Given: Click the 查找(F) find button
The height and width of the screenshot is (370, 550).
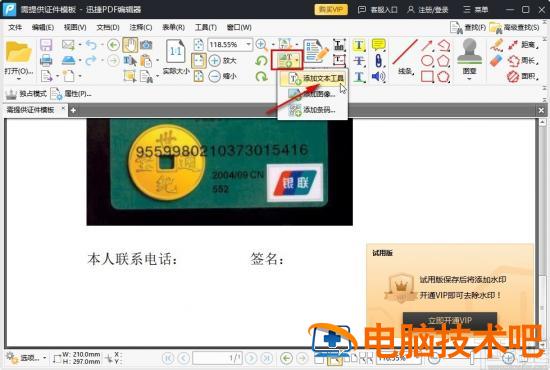Looking at the screenshot, I should 468,27.
